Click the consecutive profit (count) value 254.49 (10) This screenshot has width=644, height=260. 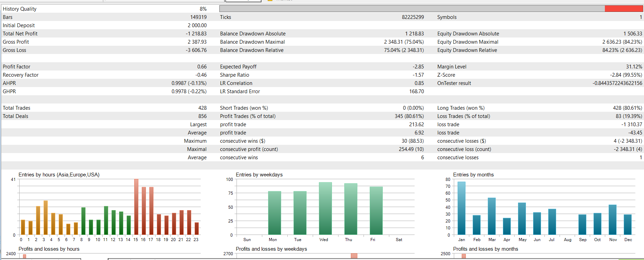pos(411,149)
